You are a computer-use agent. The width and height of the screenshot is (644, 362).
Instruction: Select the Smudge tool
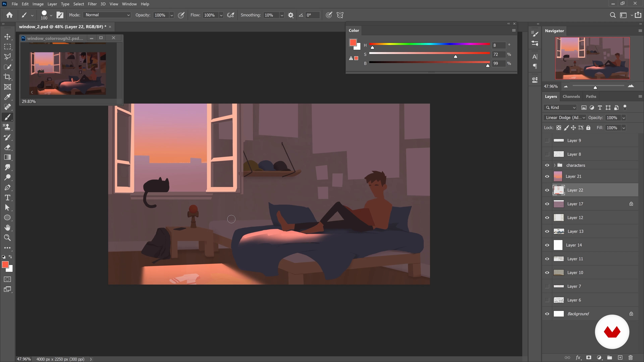coord(8,167)
